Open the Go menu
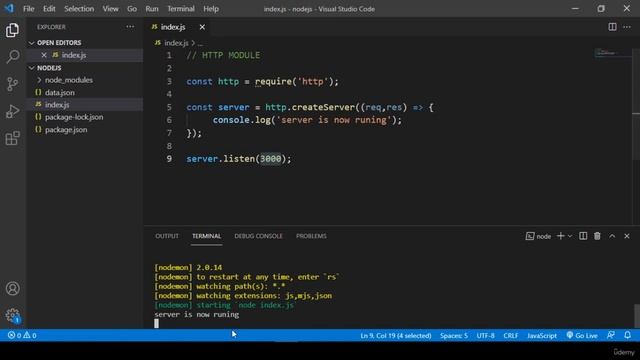This screenshot has height=360, width=640. pyautogui.click(x=132, y=9)
